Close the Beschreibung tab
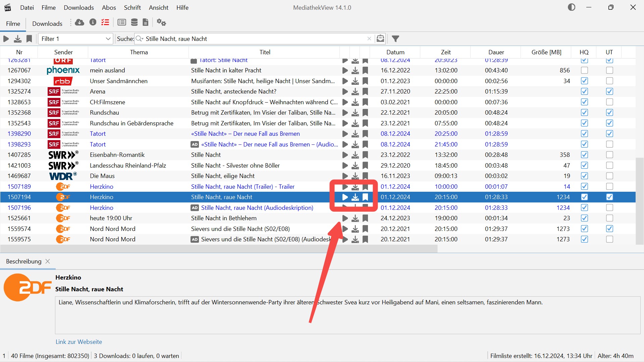 click(48, 261)
